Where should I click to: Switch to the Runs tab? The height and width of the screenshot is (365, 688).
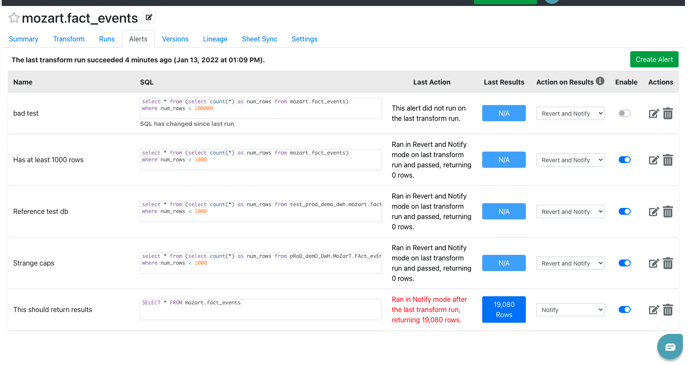107,39
